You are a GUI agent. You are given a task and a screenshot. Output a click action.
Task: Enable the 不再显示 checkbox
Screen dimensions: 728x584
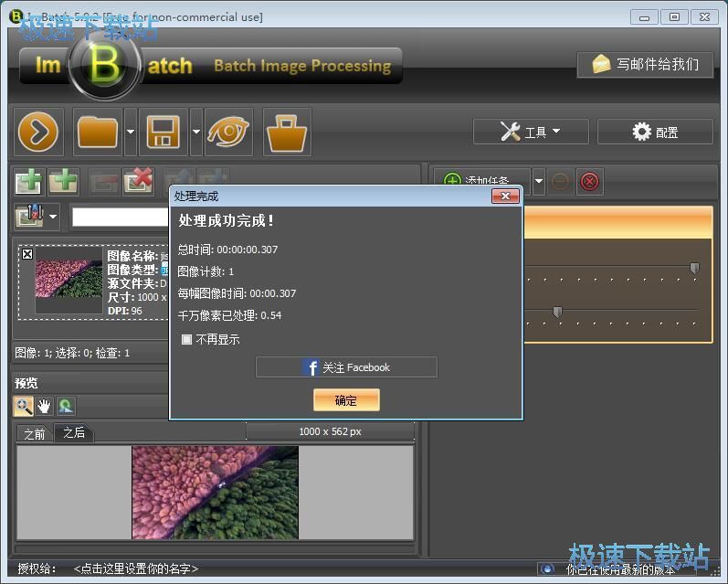[186, 340]
